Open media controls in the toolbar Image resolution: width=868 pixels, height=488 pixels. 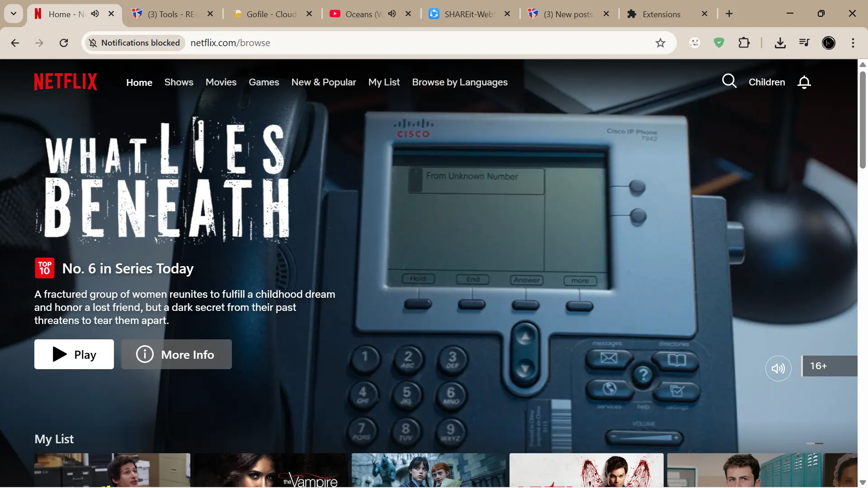(804, 43)
